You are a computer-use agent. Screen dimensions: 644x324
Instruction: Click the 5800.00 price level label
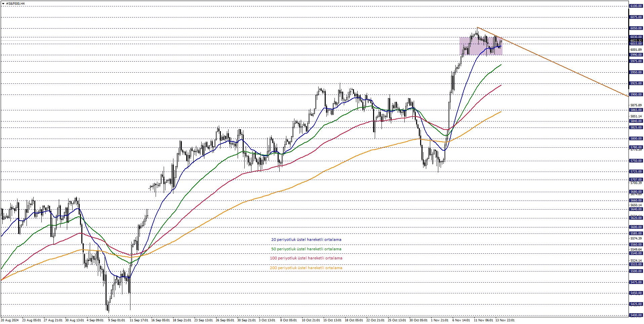click(x=636, y=139)
